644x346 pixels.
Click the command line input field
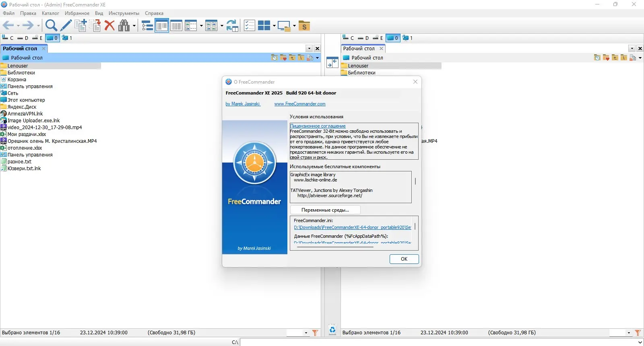click(442, 342)
